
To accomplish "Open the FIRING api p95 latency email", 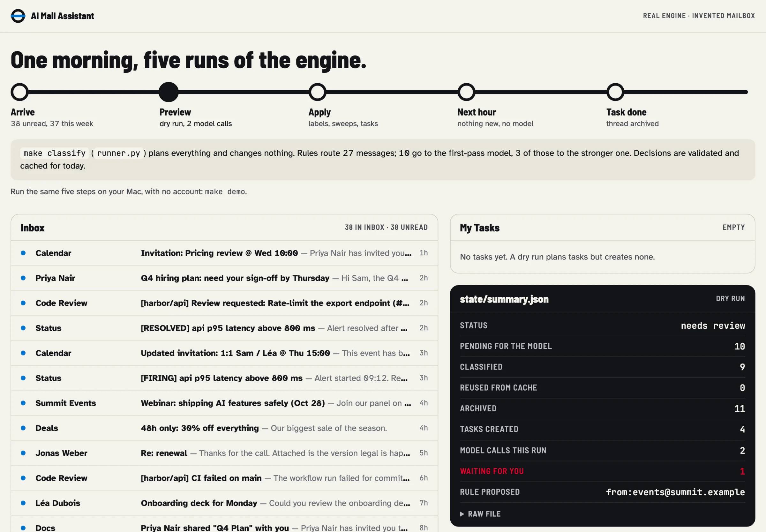I will coord(224,378).
